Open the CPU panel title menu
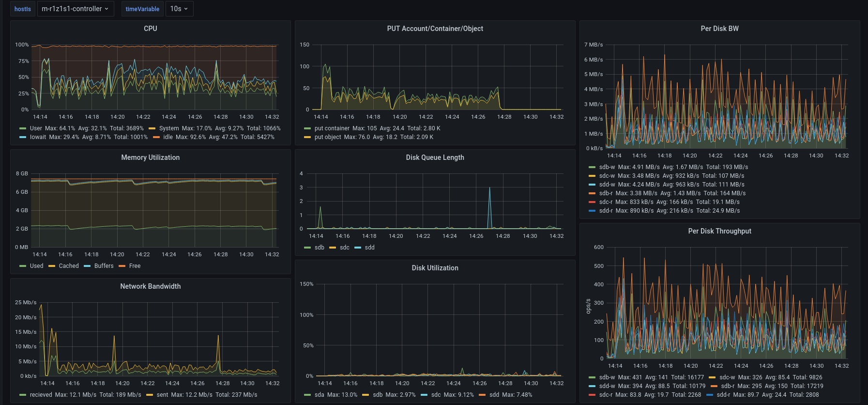 [150, 29]
